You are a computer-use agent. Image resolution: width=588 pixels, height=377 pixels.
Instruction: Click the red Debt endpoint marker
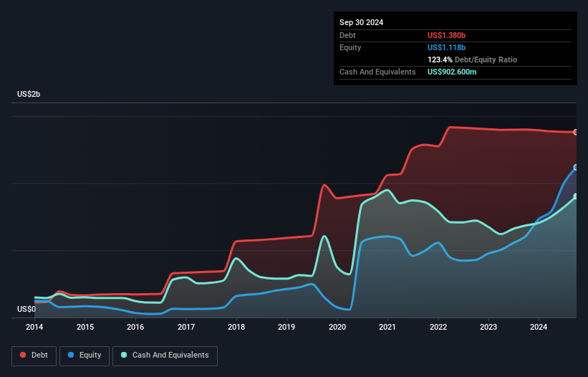point(576,132)
